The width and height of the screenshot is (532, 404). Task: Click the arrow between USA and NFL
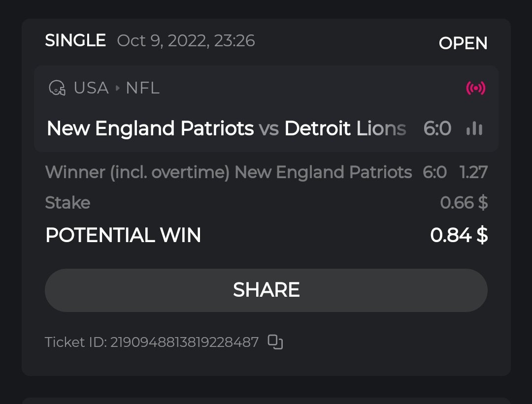[x=117, y=89]
